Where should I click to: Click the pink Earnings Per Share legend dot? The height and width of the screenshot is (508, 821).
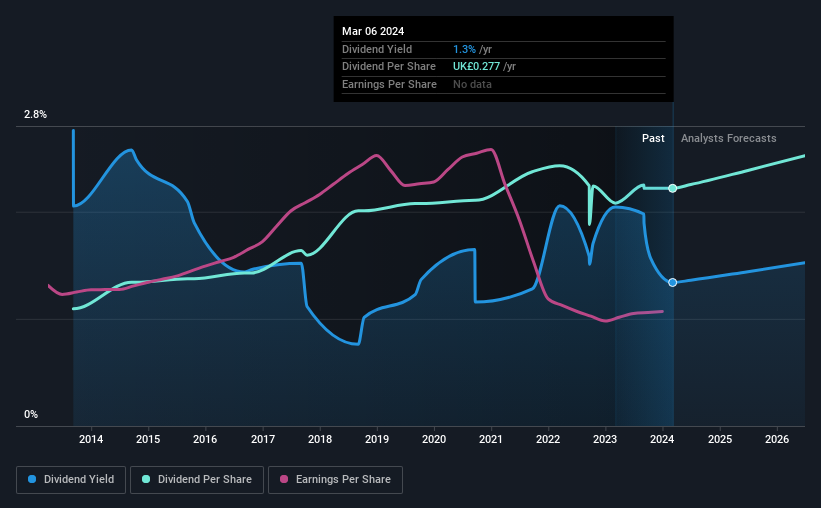pos(284,479)
